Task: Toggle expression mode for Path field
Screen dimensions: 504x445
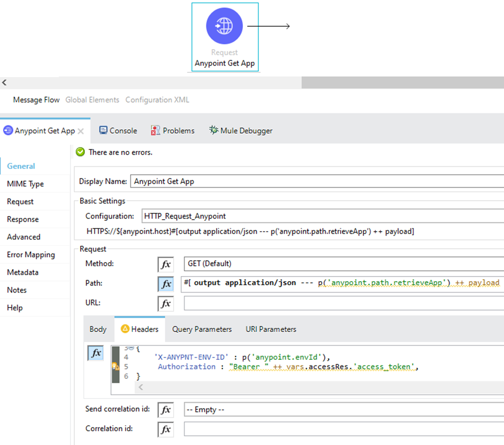Action: coord(165,284)
